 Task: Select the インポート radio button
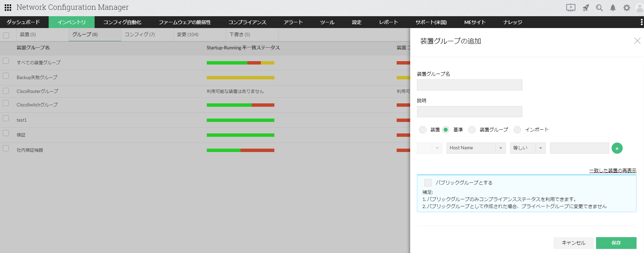(517, 130)
